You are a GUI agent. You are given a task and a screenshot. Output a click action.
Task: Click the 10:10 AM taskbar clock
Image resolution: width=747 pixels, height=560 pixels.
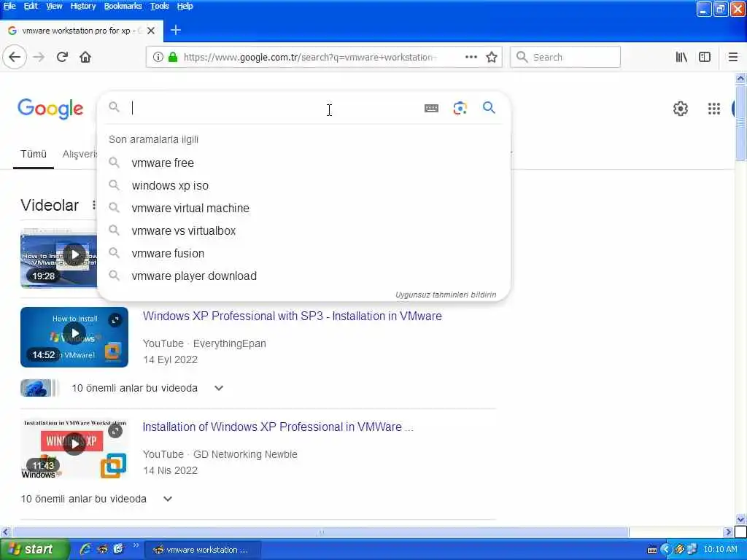tap(720, 550)
